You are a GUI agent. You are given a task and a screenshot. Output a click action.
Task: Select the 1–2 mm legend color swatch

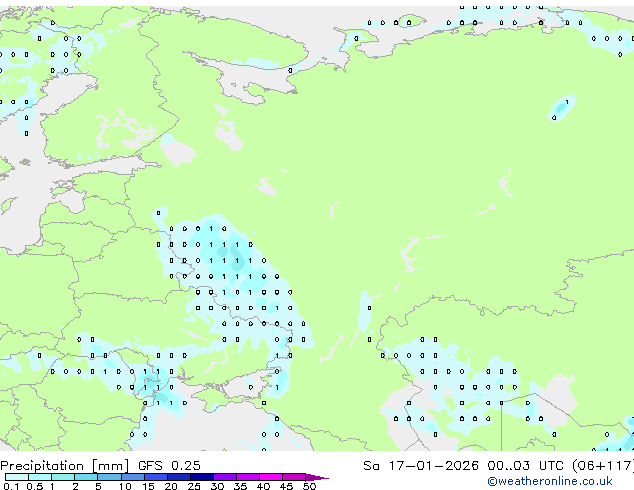[x=63, y=477]
